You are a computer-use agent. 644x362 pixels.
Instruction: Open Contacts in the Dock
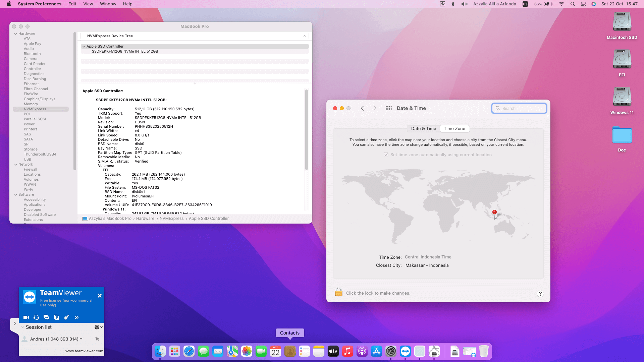[x=290, y=351]
